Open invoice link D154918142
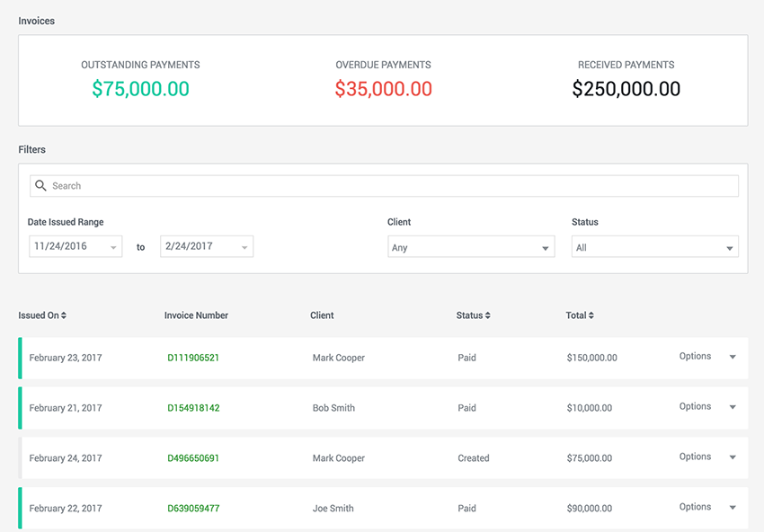 pyautogui.click(x=193, y=408)
